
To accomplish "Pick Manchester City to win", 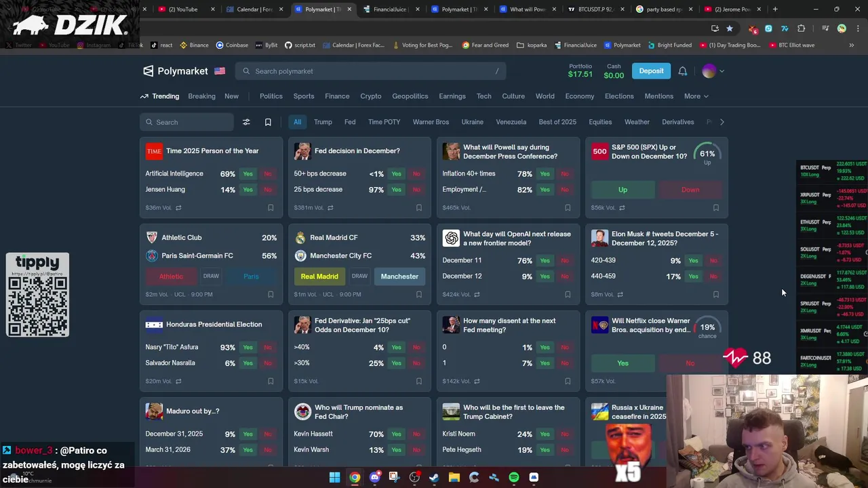I will [399, 277].
